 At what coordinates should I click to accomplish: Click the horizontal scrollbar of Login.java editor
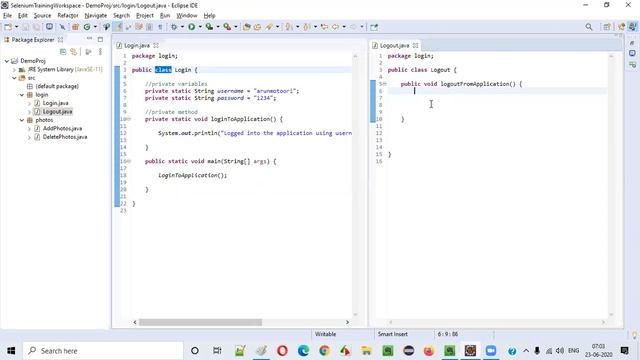(x=200, y=322)
